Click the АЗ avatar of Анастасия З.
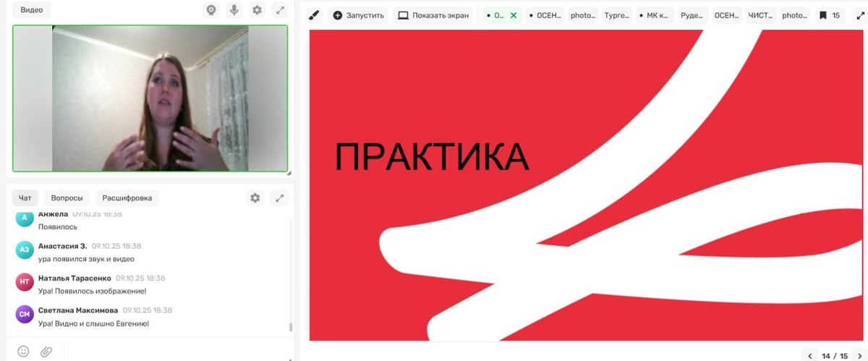 (25, 250)
